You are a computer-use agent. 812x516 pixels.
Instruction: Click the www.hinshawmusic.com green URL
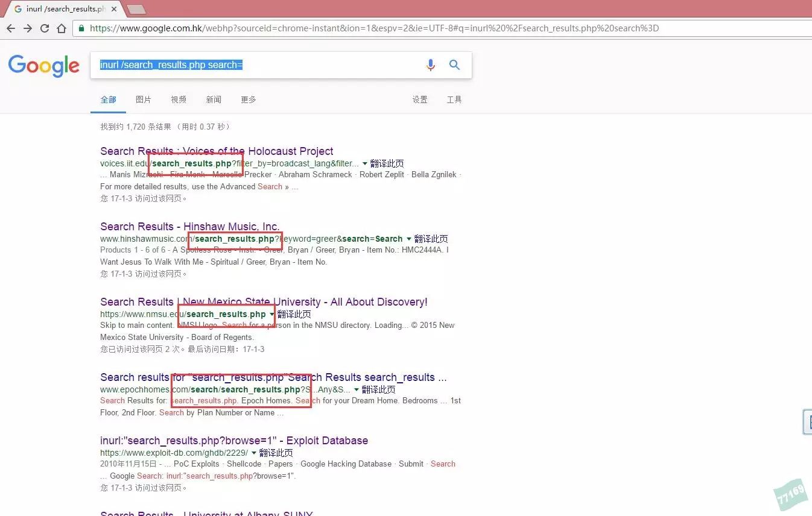click(x=252, y=239)
